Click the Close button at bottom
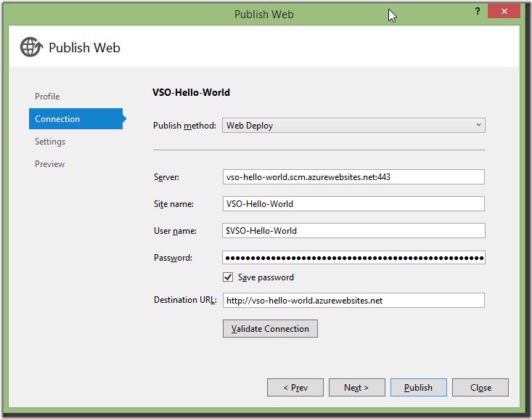This screenshot has height=419, width=532. click(480, 388)
